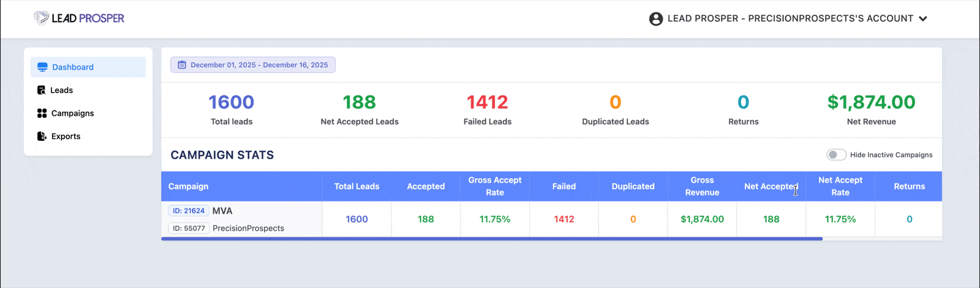Sort by Failed column header
This screenshot has width=980, height=288.
pos(564,186)
